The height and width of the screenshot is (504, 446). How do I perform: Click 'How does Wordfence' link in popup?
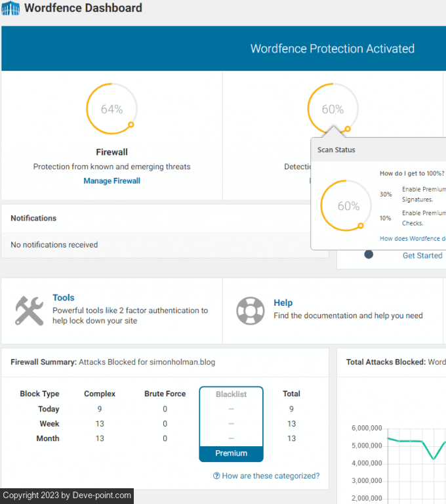click(413, 239)
